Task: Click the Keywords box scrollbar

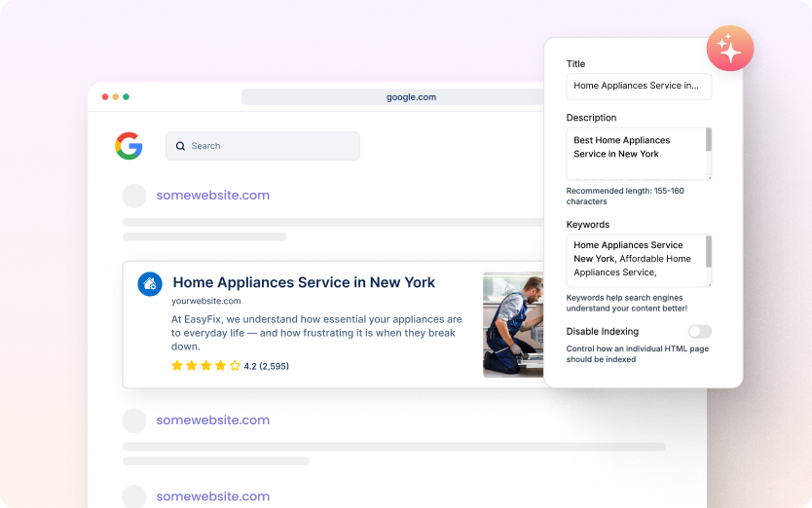Action: coord(709,251)
